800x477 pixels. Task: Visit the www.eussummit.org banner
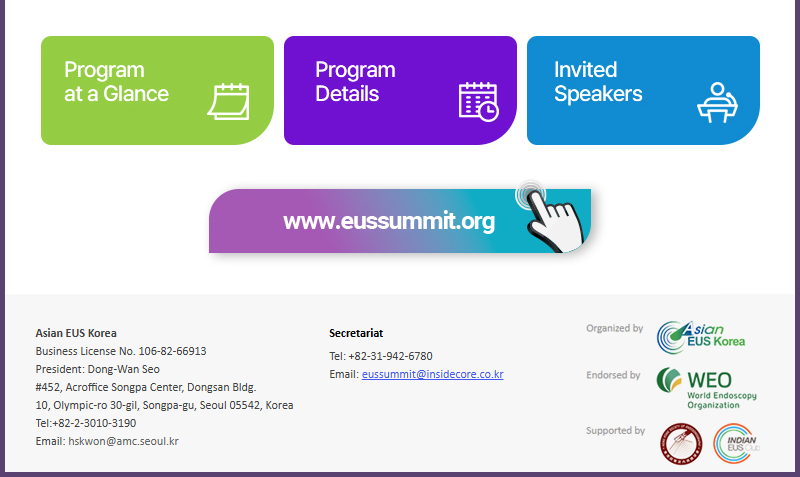tap(400, 221)
